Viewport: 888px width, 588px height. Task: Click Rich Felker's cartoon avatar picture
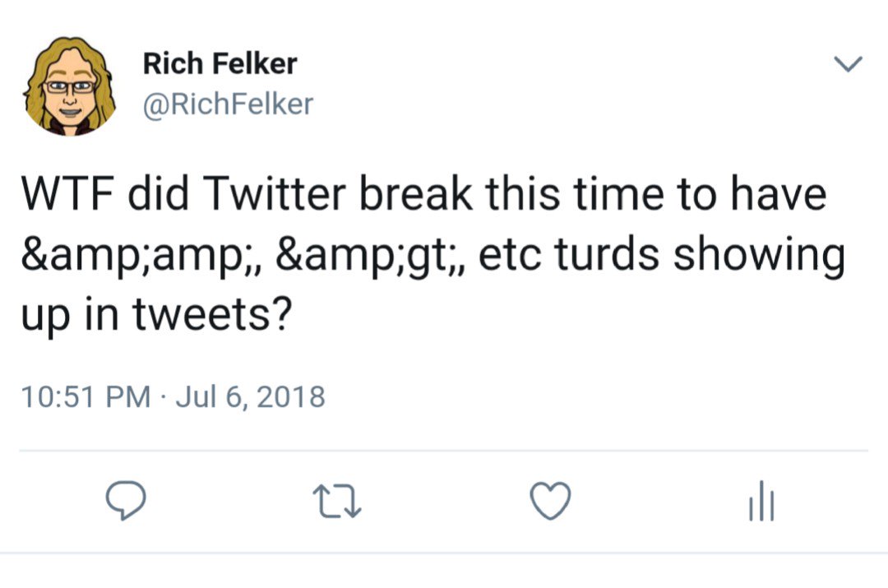tap(69, 85)
